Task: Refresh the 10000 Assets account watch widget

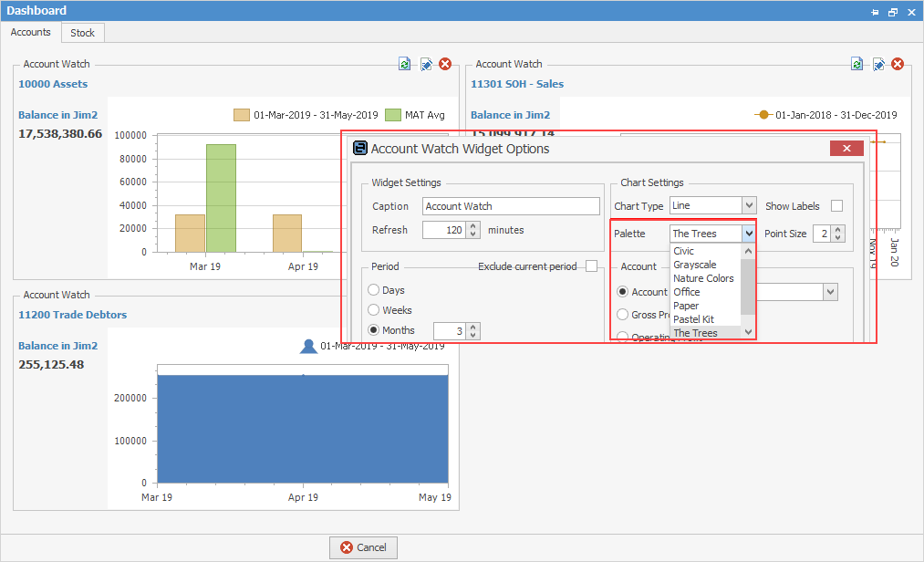Action: coord(404,64)
